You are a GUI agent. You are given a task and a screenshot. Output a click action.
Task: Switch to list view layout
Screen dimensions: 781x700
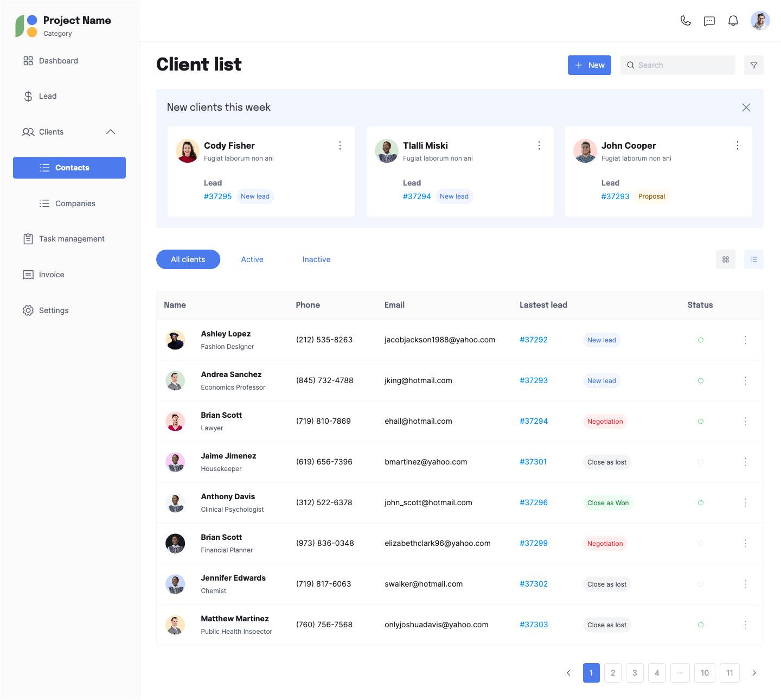pyautogui.click(x=753, y=259)
